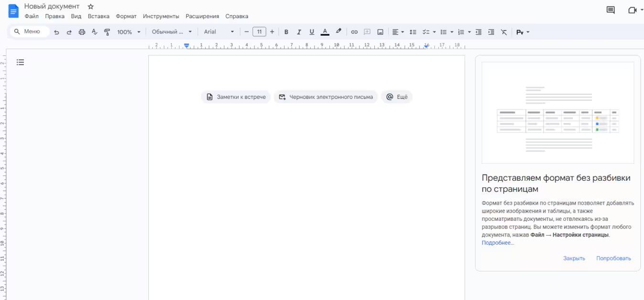Open text alignment dropdown
This screenshot has width=644, height=300.
pyautogui.click(x=398, y=32)
